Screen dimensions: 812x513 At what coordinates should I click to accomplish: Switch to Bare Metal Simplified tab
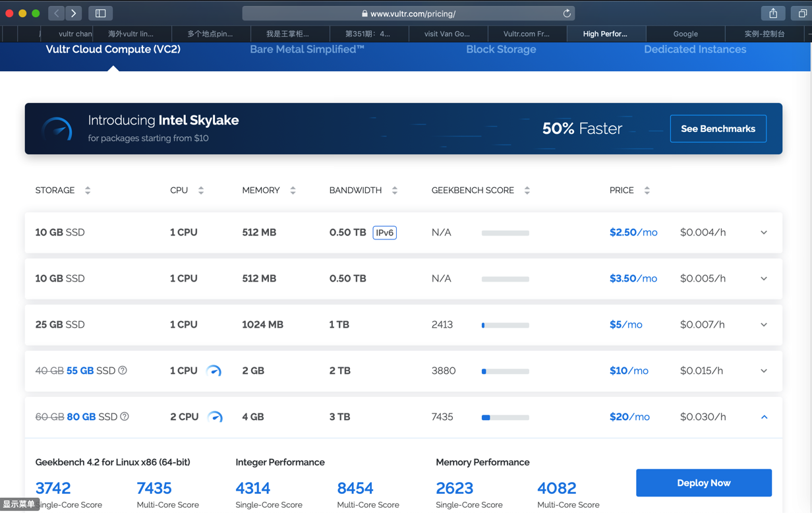pos(307,49)
